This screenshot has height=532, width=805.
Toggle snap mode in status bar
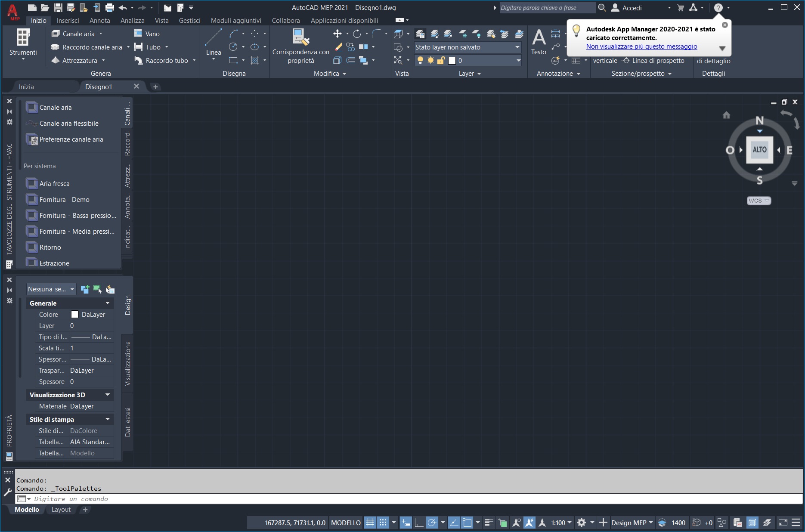pos(383,523)
